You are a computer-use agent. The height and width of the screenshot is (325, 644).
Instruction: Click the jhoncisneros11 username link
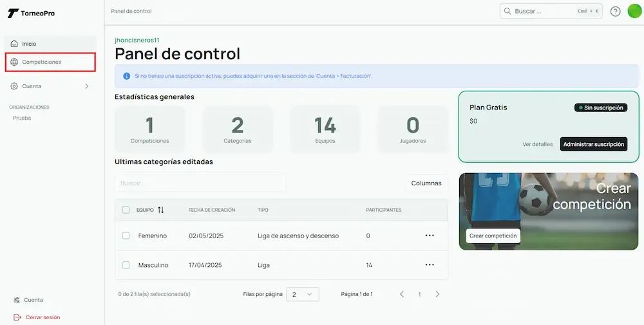(137, 40)
